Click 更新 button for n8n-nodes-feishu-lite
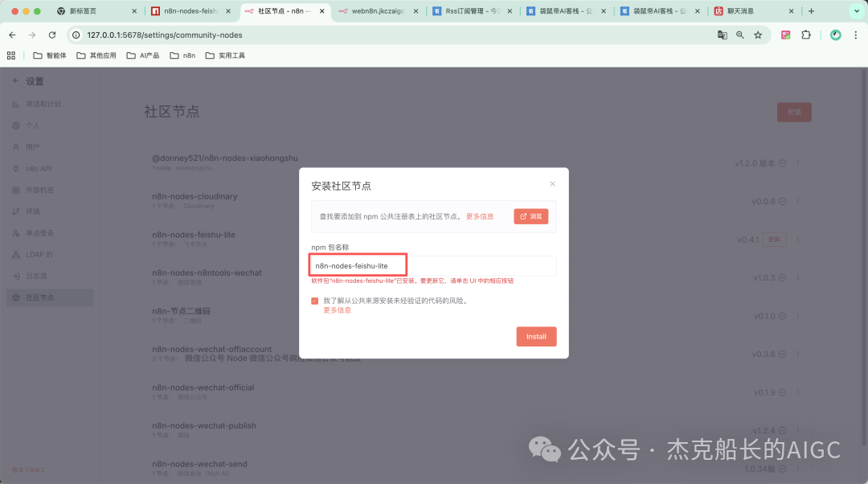Viewport: 868px width, 484px height. click(x=774, y=240)
